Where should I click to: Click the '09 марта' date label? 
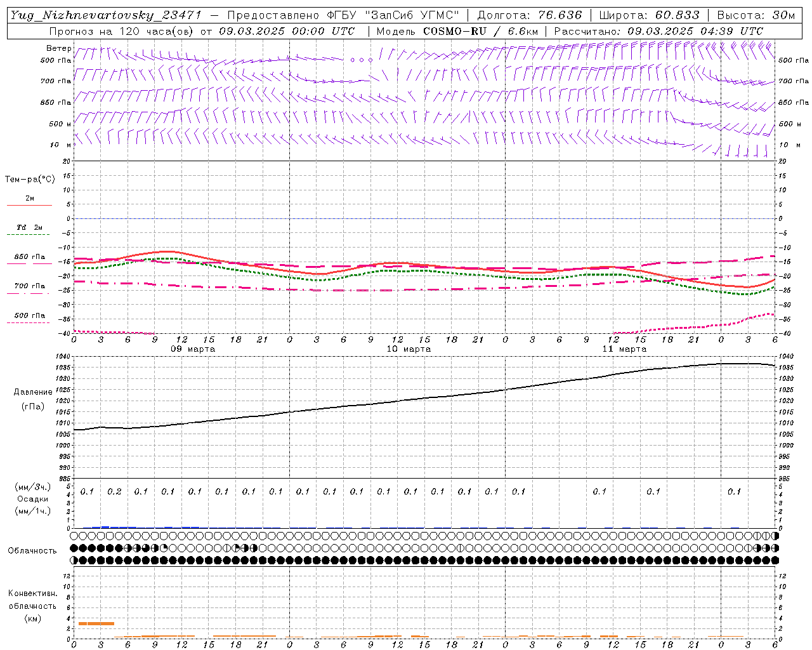point(193,348)
